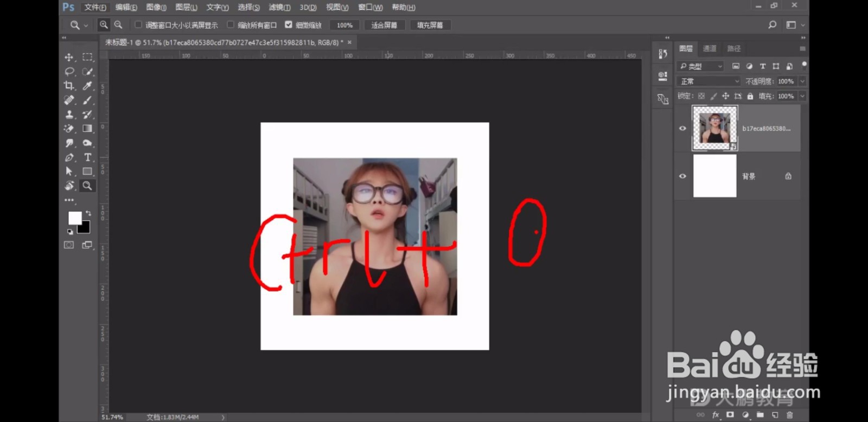Change the screen mode

[x=87, y=245]
